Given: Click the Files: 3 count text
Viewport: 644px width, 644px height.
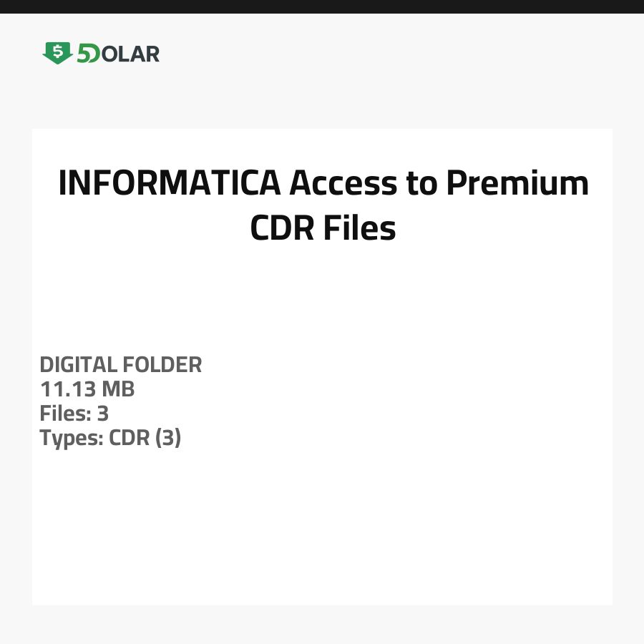Looking at the screenshot, I should coord(74,413).
